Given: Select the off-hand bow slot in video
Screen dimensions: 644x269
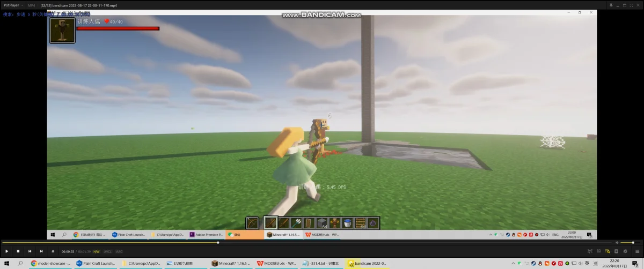Looking at the screenshot, I should (x=252, y=222).
